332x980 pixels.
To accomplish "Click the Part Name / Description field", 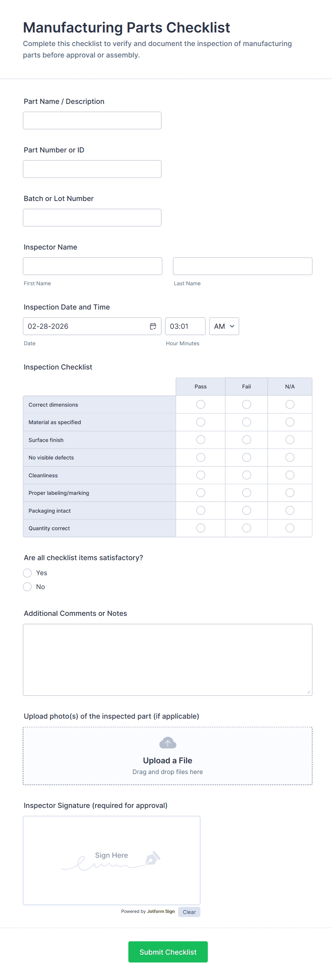I will coord(92,120).
